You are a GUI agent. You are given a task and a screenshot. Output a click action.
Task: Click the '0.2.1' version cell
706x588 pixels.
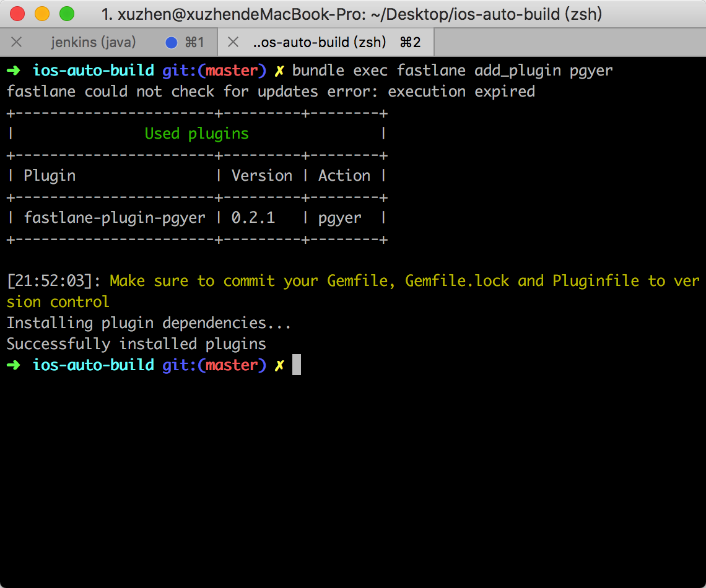(x=253, y=218)
